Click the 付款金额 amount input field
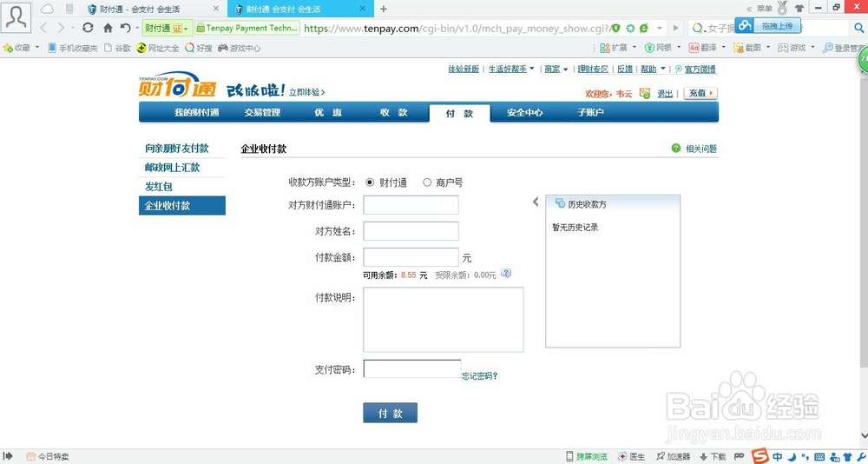 411,257
